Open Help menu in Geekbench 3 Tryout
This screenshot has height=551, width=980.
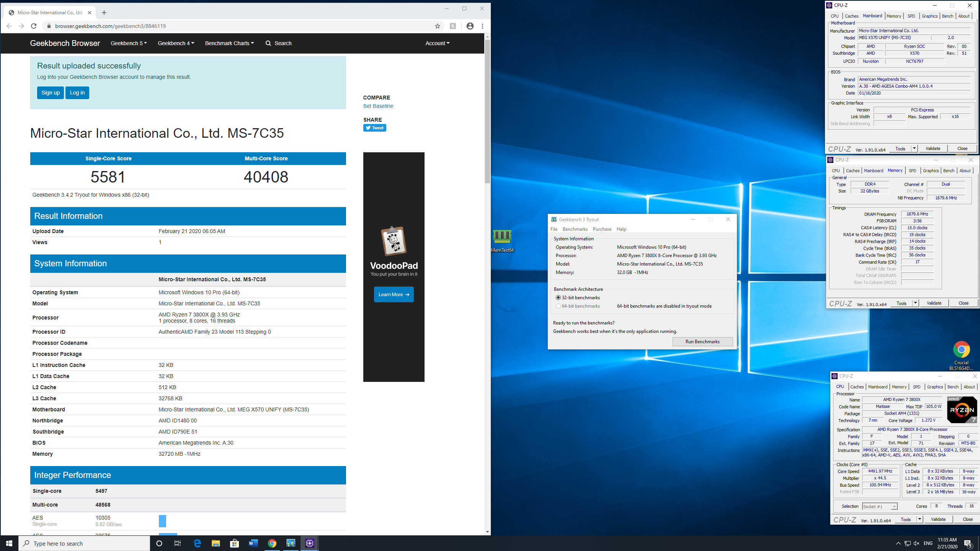click(x=621, y=229)
